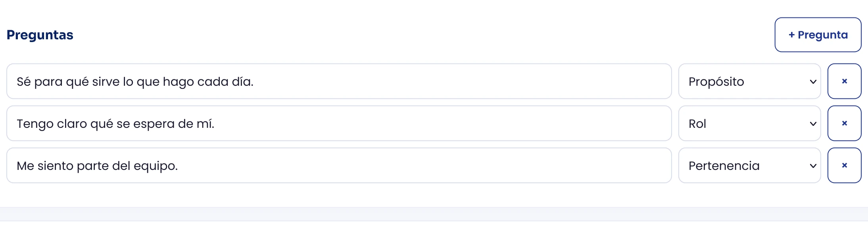Delete the 'Tengo claro qué se espera' question
Screen dimensions: 868x235
pyautogui.click(x=844, y=123)
